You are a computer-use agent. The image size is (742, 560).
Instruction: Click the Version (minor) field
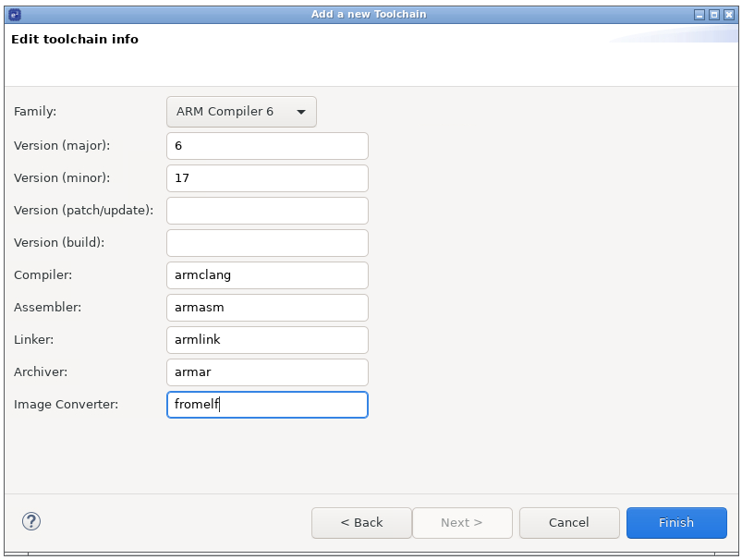(267, 178)
